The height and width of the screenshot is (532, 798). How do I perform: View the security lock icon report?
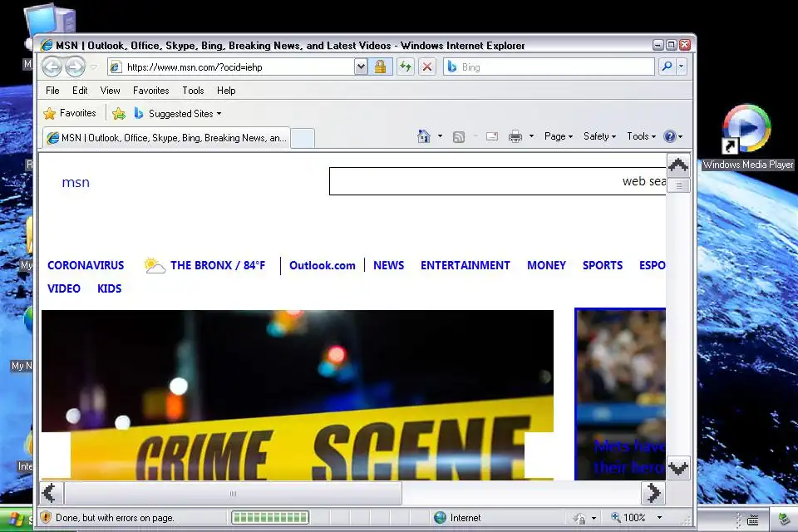tap(380, 66)
